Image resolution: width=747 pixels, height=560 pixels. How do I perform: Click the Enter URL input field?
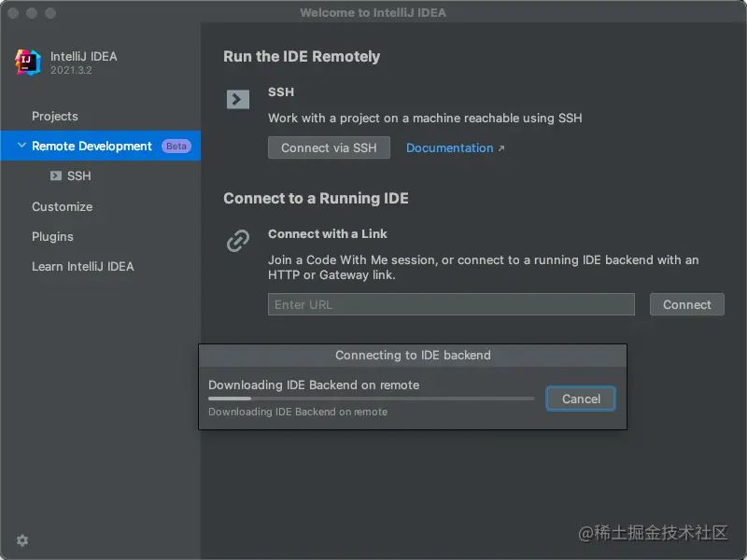coord(451,304)
